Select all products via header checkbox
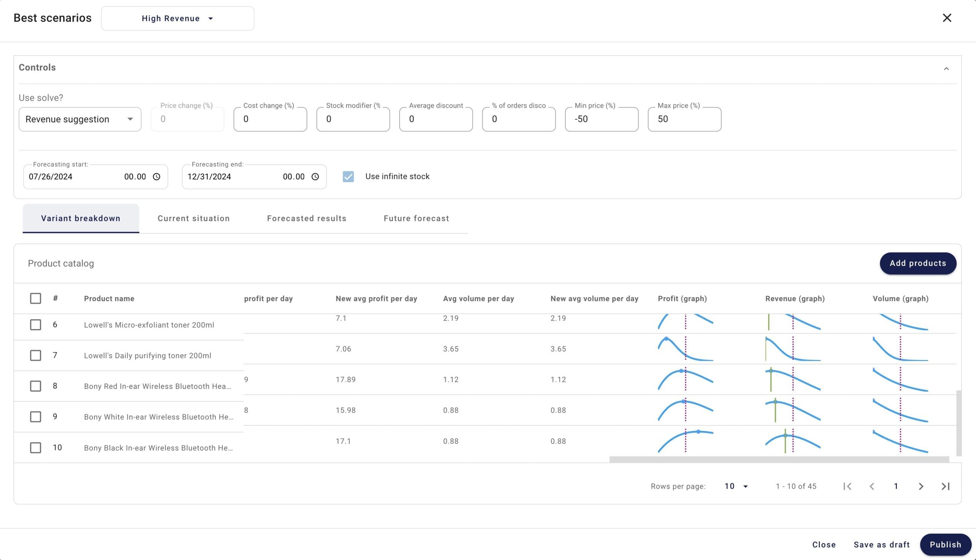The height and width of the screenshot is (560, 976). (x=35, y=298)
